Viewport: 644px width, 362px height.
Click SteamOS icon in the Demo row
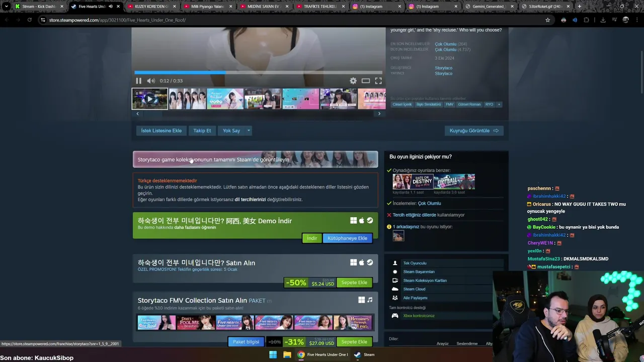point(370,221)
